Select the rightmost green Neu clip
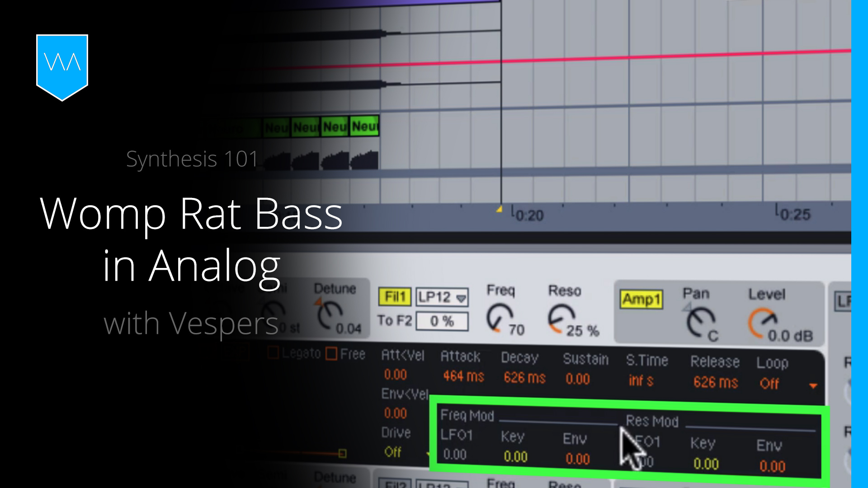 365,126
